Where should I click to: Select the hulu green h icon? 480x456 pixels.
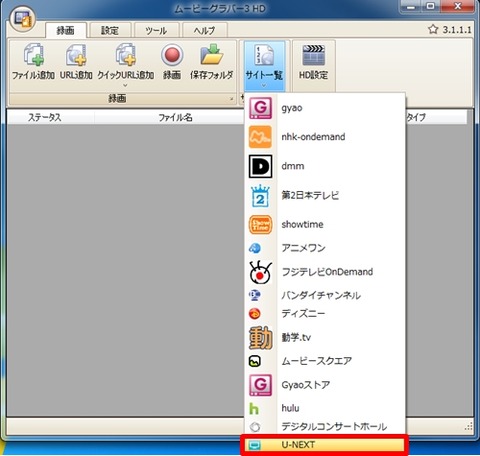click(x=254, y=408)
